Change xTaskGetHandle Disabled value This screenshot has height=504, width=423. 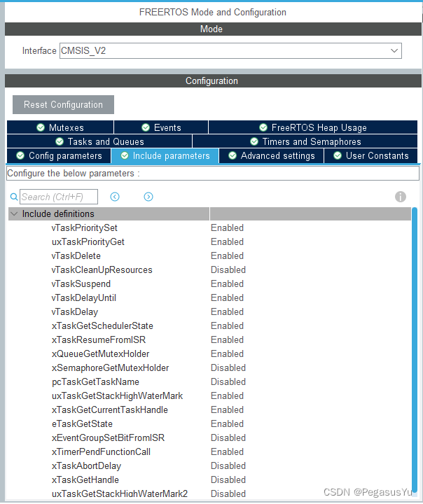(228, 479)
